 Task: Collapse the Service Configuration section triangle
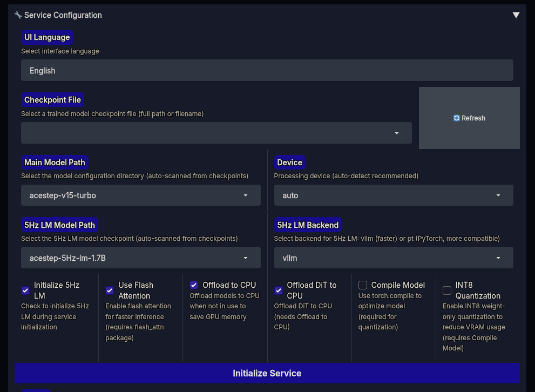coord(516,15)
